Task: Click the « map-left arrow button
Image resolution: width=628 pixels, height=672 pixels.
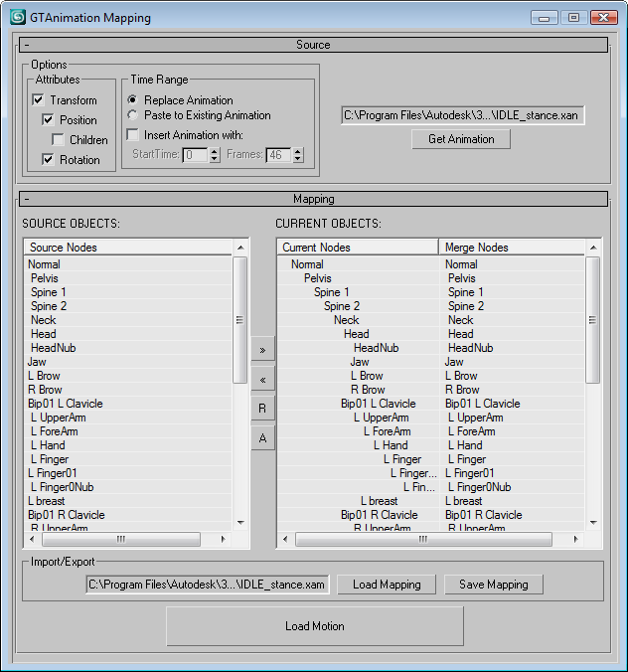Action: [262, 380]
